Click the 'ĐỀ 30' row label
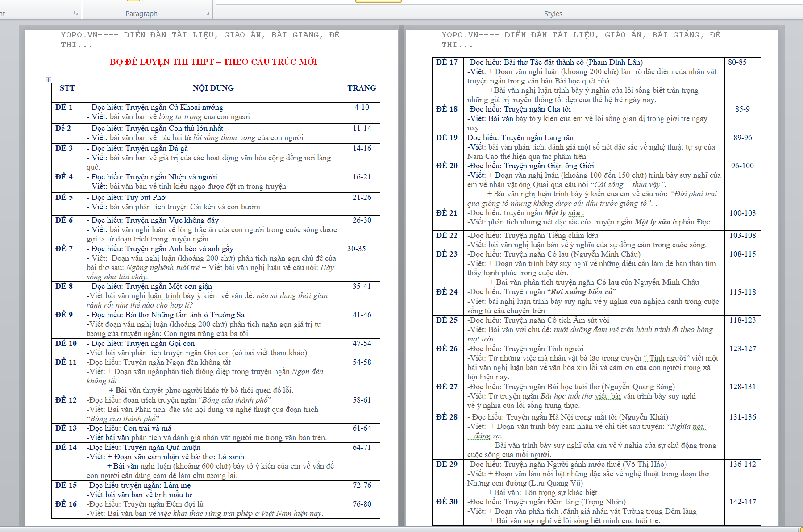The height and width of the screenshot is (532, 803). click(447, 502)
